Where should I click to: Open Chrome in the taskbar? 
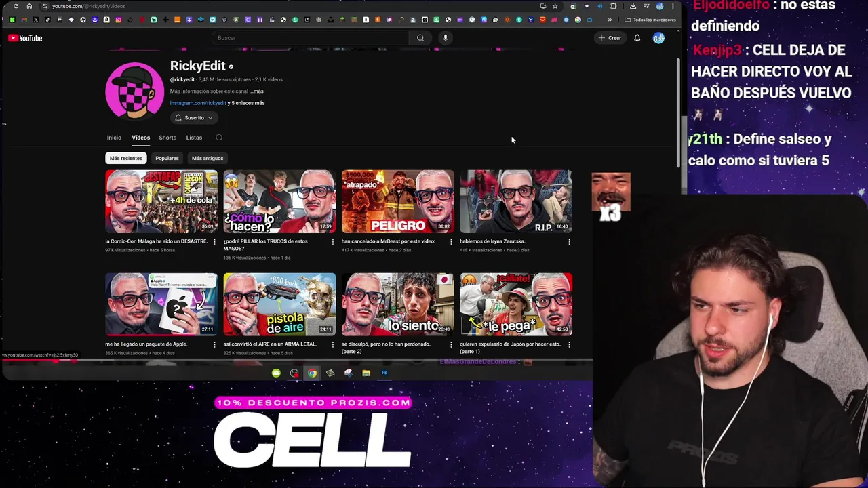coord(312,373)
